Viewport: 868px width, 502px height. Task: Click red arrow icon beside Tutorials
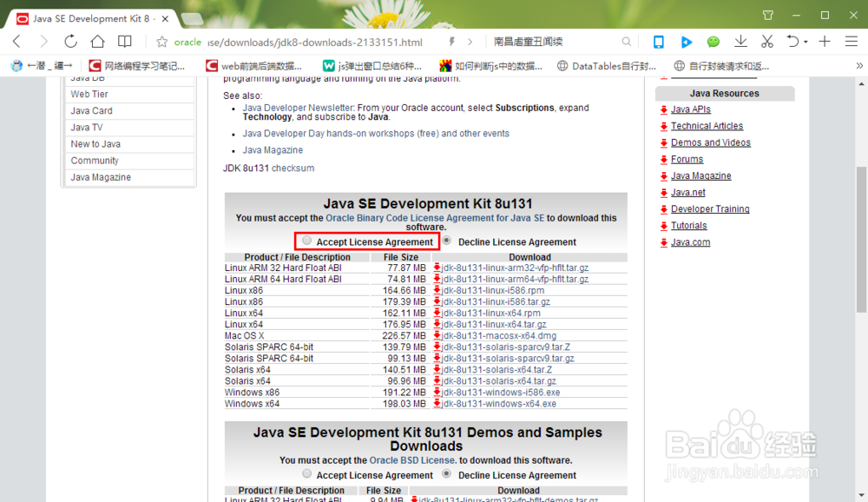point(664,226)
